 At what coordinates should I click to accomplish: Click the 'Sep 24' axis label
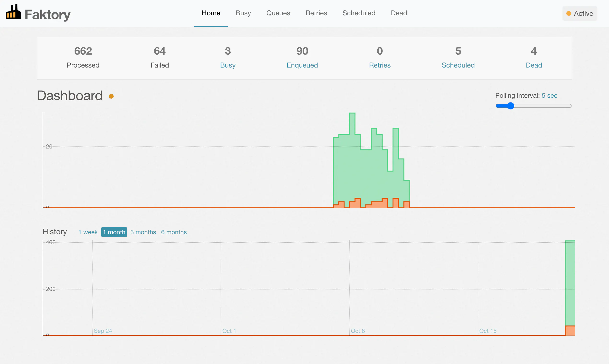point(103,331)
